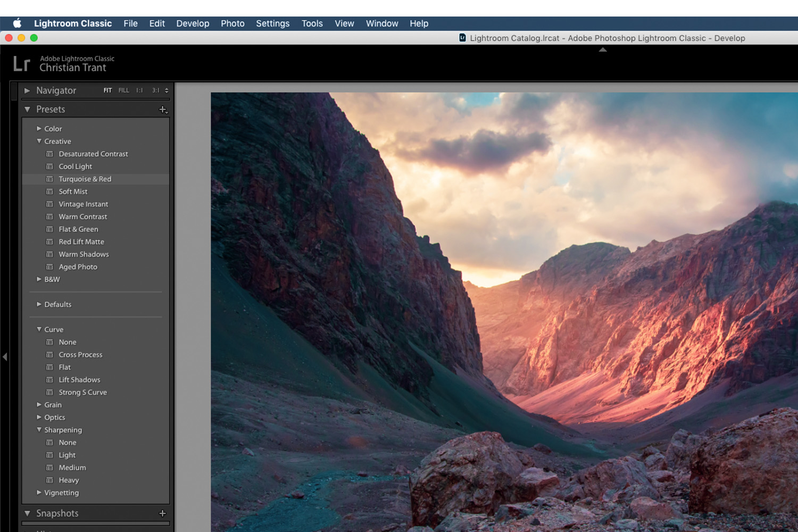This screenshot has width=798, height=532.
Task: Set Navigator zoom to 1:1
Action: tap(139, 90)
